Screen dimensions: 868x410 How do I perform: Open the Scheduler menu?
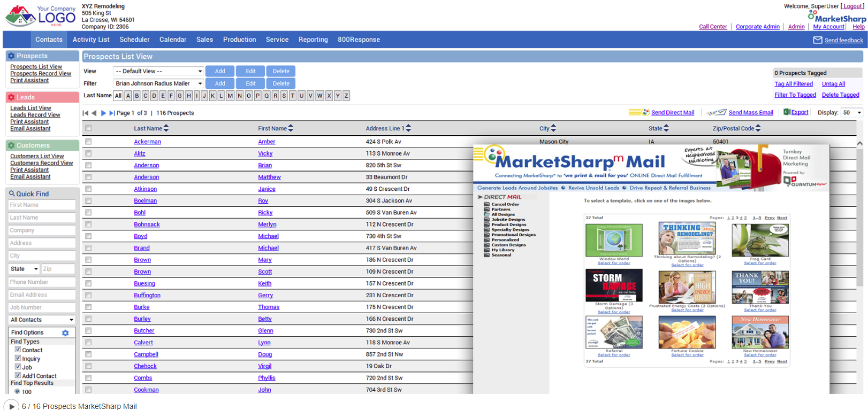134,40
